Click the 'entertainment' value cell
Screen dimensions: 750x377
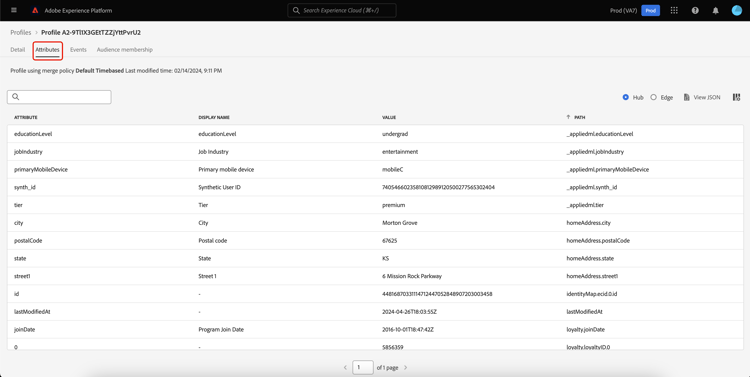click(400, 152)
